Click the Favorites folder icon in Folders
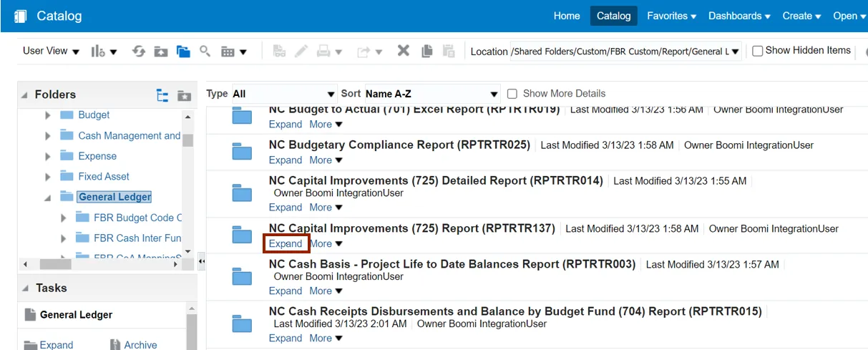The height and width of the screenshot is (350, 868). (x=185, y=95)
